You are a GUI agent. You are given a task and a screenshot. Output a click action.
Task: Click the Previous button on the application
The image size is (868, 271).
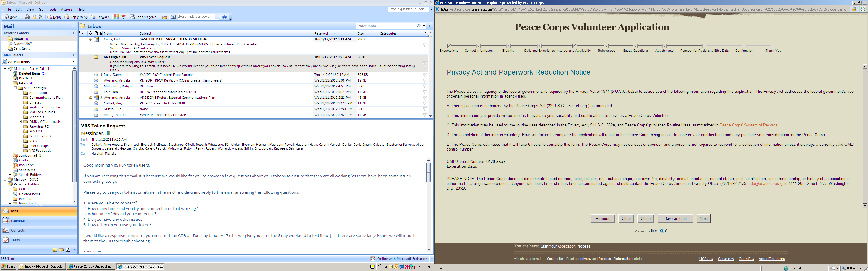click(x=602, y=219)
